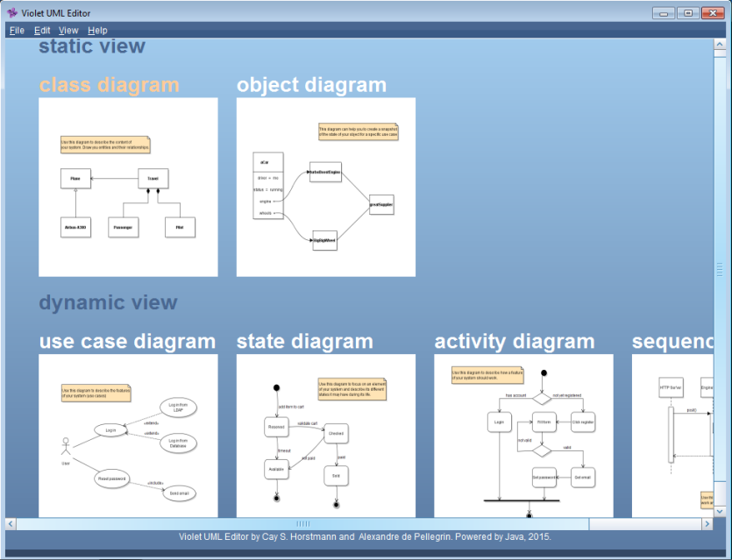The image size is (732, 560).
Task: Close the Violet UML Editor window
Action: pos(713,13)
